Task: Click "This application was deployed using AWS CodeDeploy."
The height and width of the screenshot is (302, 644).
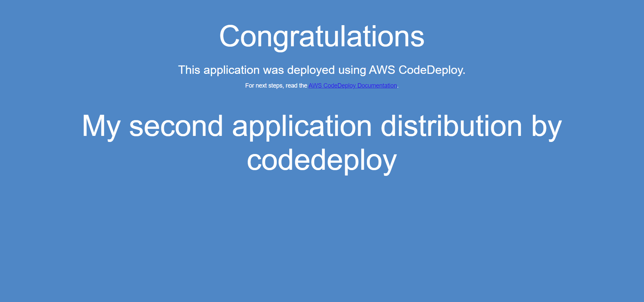Action: click(x=322, y=70)
